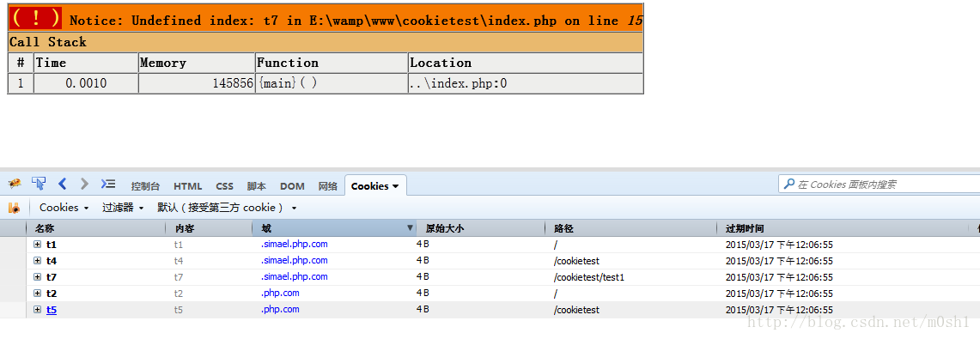
Task: Click the t5 cookie name link
Action: (52, 310)
